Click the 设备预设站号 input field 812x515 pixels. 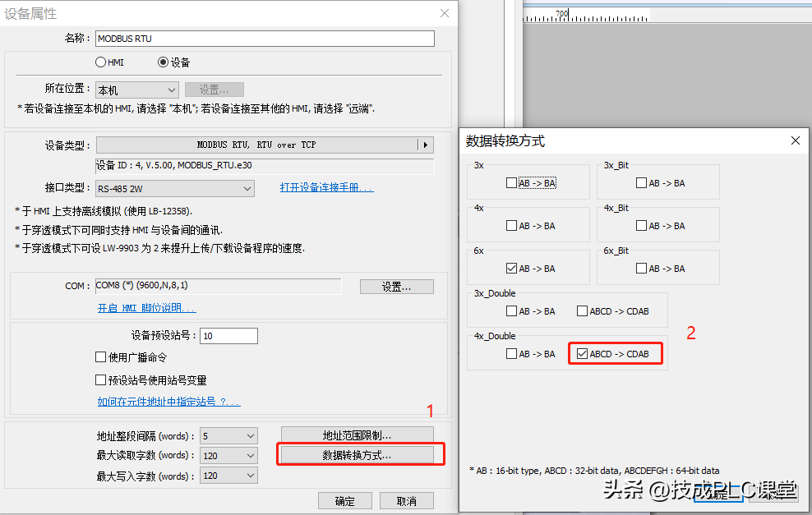pyautogui.click(x=228, y=336)
